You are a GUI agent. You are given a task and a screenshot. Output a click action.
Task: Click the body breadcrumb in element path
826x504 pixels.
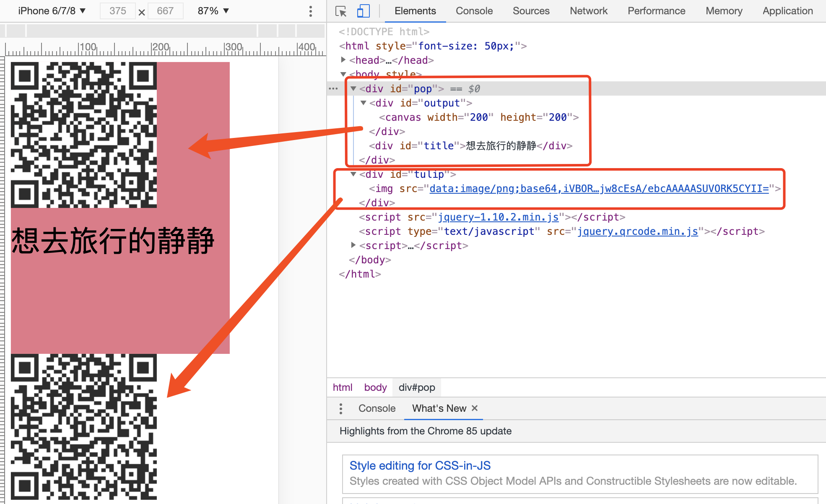[x=375, y=388]
